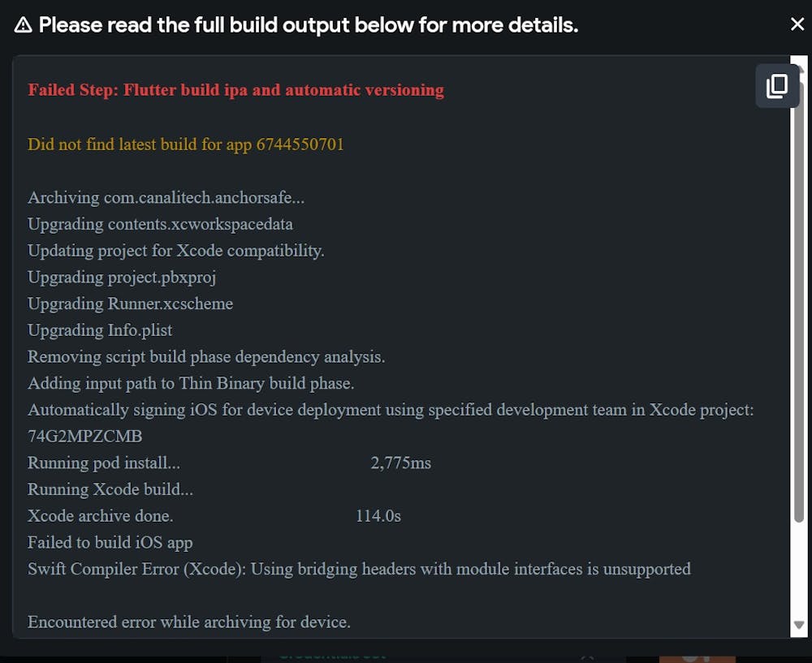Click the development team ID 74G2MPZCMB
812x663 pixels.
(84, 437)
